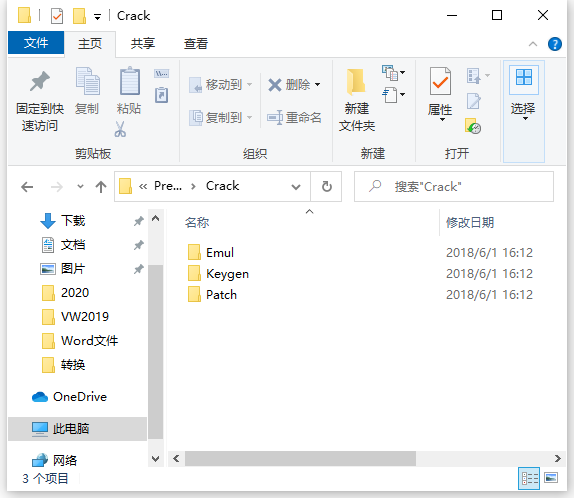Image resolution: width=574 pixels, height=498 pixels.
Task: Click the scissors Cut icon
Action: tap(120, 129)
